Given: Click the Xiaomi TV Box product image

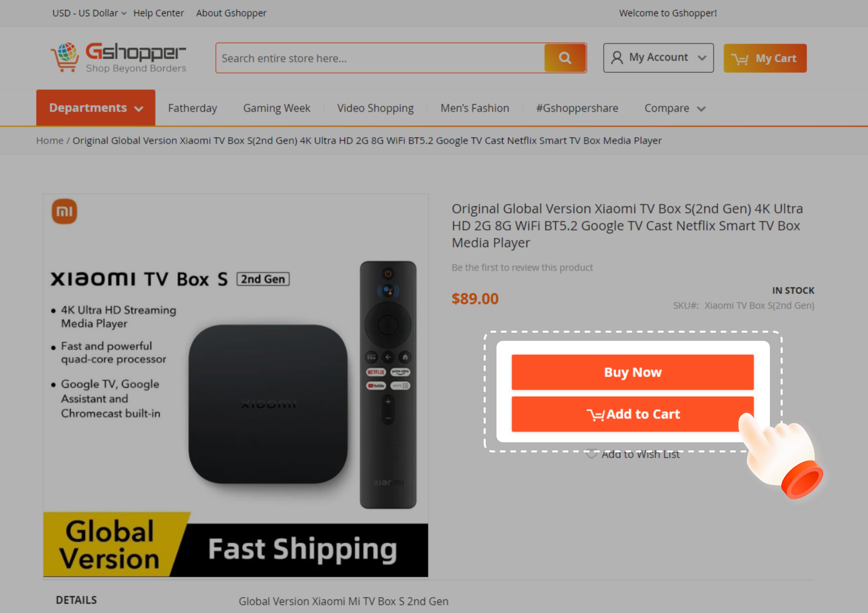Looking at the screenshot, I should point(235,385).
